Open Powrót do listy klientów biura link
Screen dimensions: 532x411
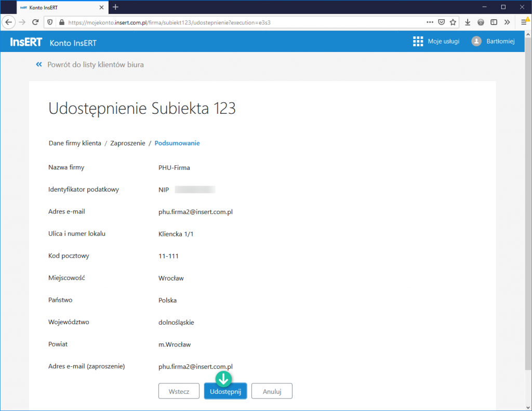[96, 64]
